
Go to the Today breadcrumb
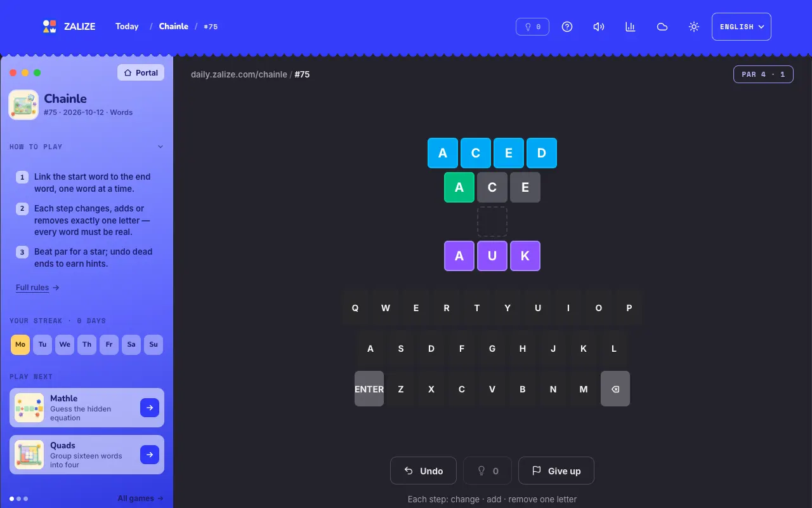[x=127, y=26]
